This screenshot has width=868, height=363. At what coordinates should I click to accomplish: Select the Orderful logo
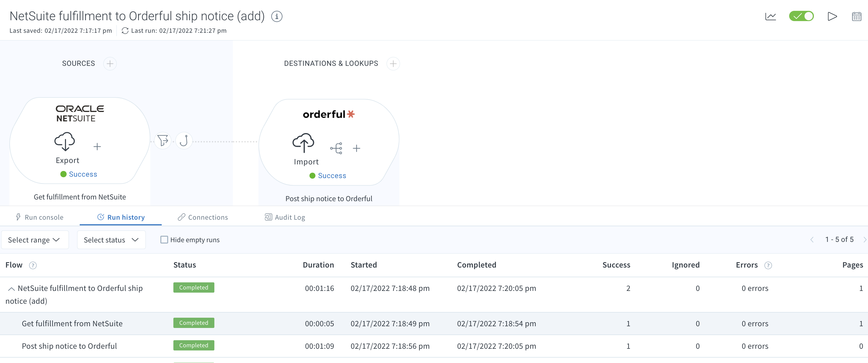click(329, 114)
